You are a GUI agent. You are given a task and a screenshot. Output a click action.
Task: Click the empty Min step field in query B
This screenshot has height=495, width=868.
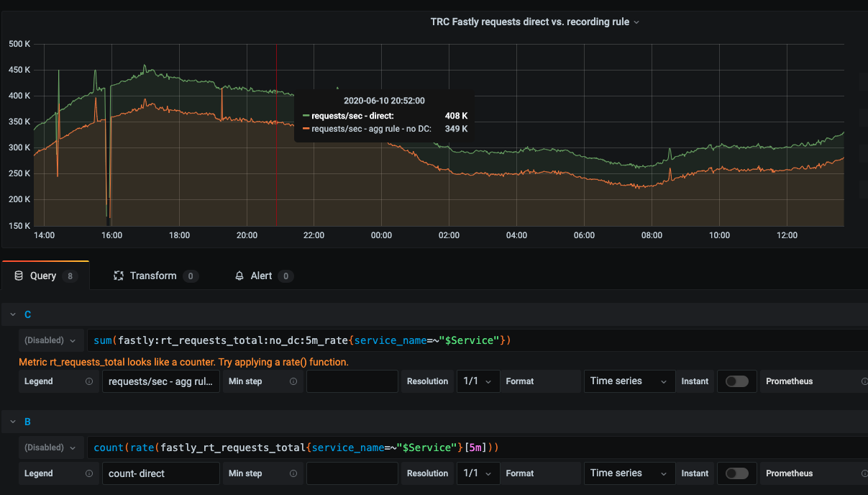point(352,473)
